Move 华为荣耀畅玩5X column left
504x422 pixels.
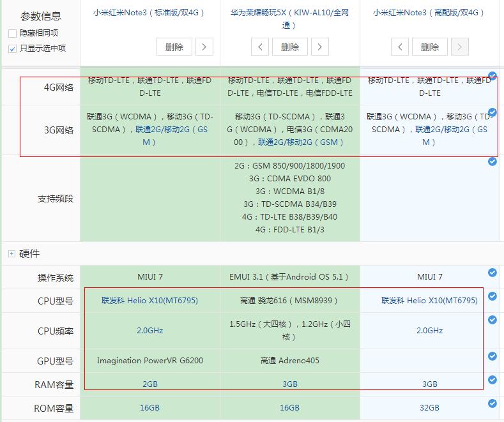260,47
